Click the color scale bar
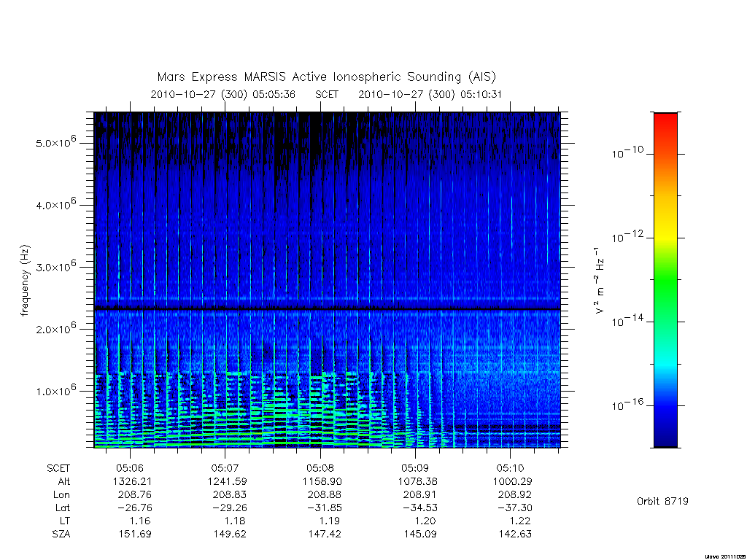Screen dimensions: 747x560 tap(665, 280)
